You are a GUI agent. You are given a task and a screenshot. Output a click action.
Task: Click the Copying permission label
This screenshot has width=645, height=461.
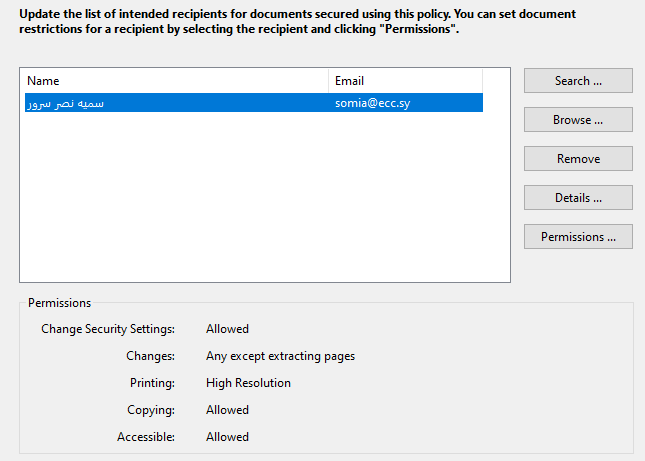pyautogui.click(x=151, y=410)
